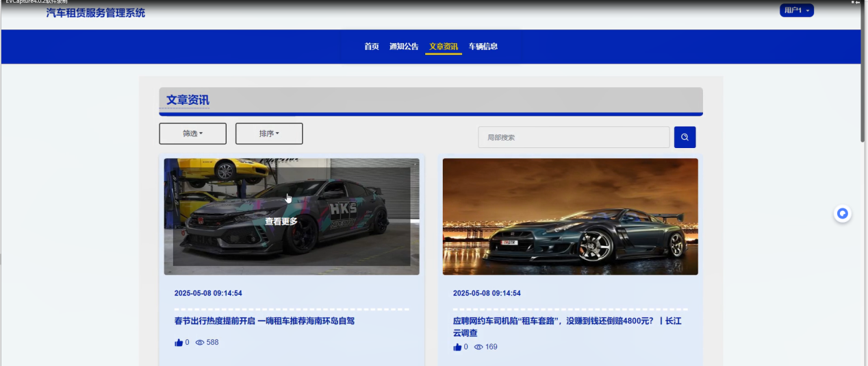Image resolution: width=868 pixels, height=366 pixels.
Task: Open the 通知公告 nav tab
Action: (404, 47)
